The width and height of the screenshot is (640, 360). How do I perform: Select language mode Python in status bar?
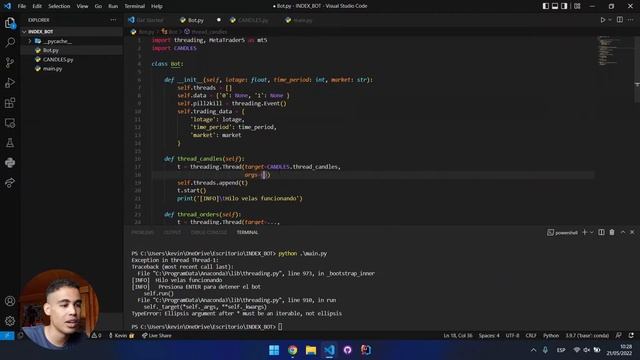551,336
